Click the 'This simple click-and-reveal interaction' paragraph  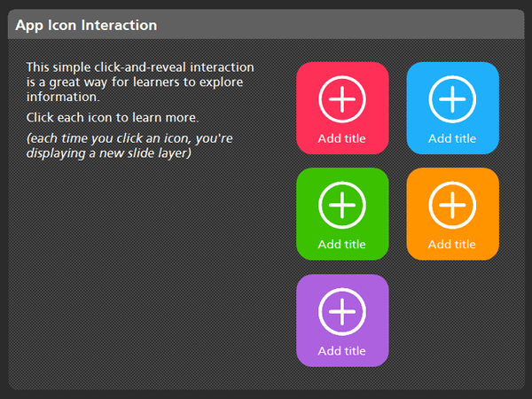click(140, 82)
